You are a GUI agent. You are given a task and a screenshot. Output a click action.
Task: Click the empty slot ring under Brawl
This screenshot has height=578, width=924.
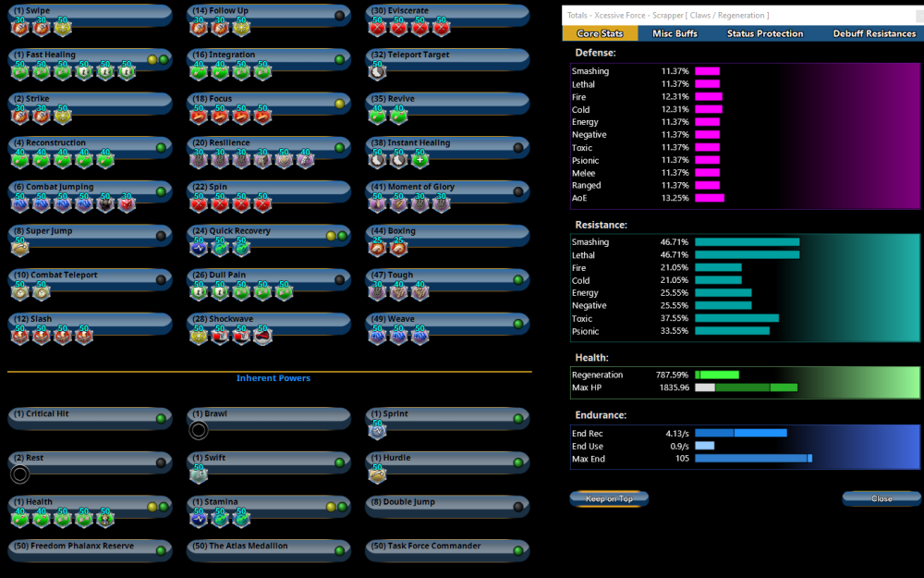click(198, 430)
